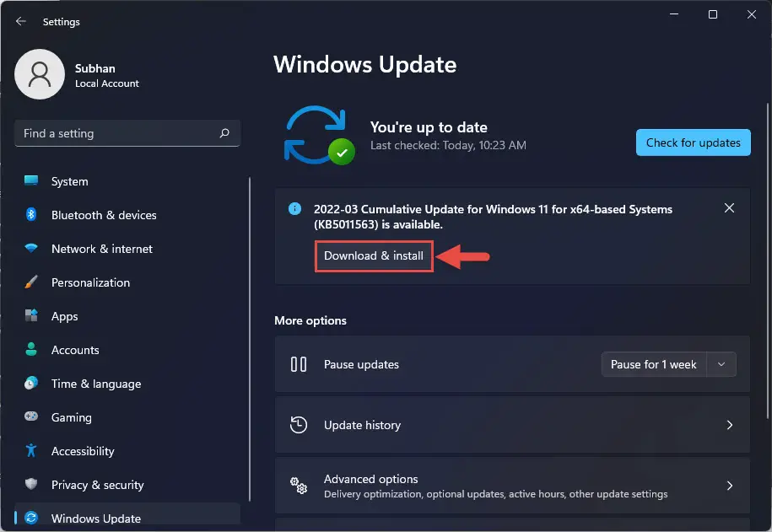The height and width of the screenshot is (532, 772).
Task: Click Pause for 1 week button
Action: (x=653, y=364)
